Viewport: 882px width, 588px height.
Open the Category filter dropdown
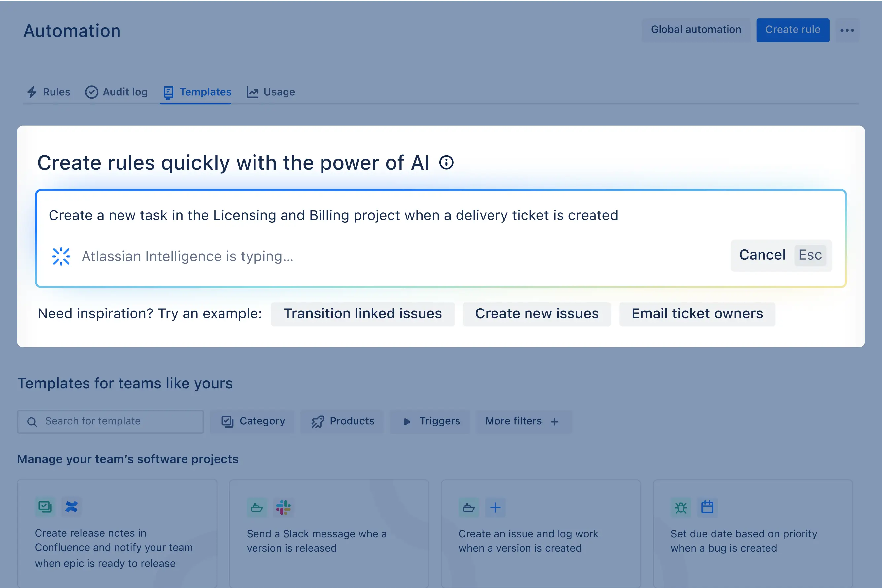253,421
